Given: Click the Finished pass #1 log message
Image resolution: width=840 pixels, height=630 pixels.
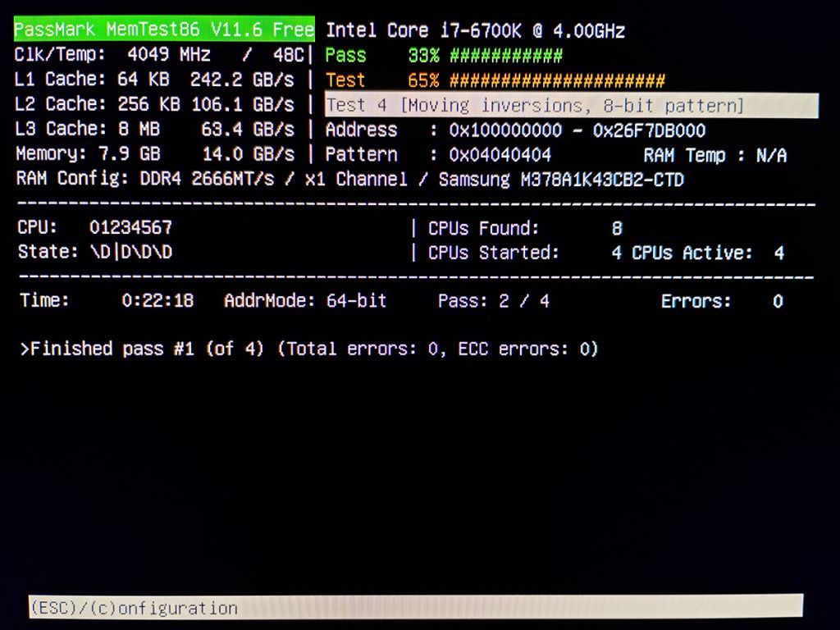Looking at the screenshot, I should 309,349.
